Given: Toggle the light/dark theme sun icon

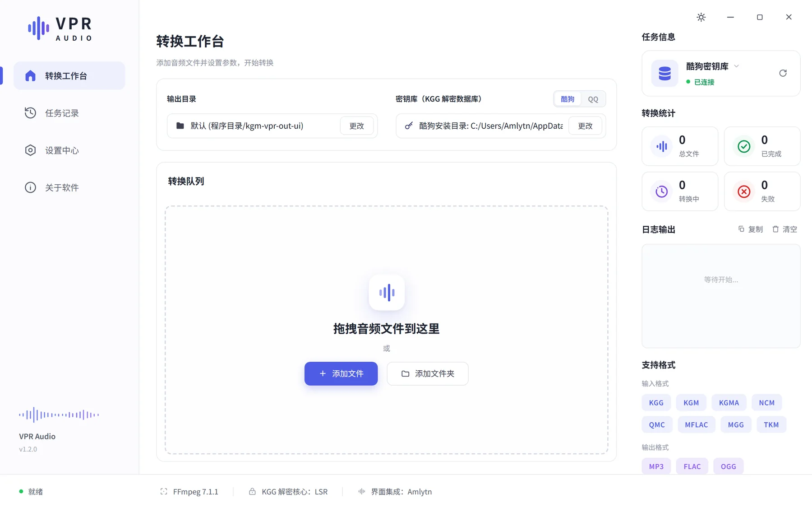Looking at the screenshot, I should point(701,17).
